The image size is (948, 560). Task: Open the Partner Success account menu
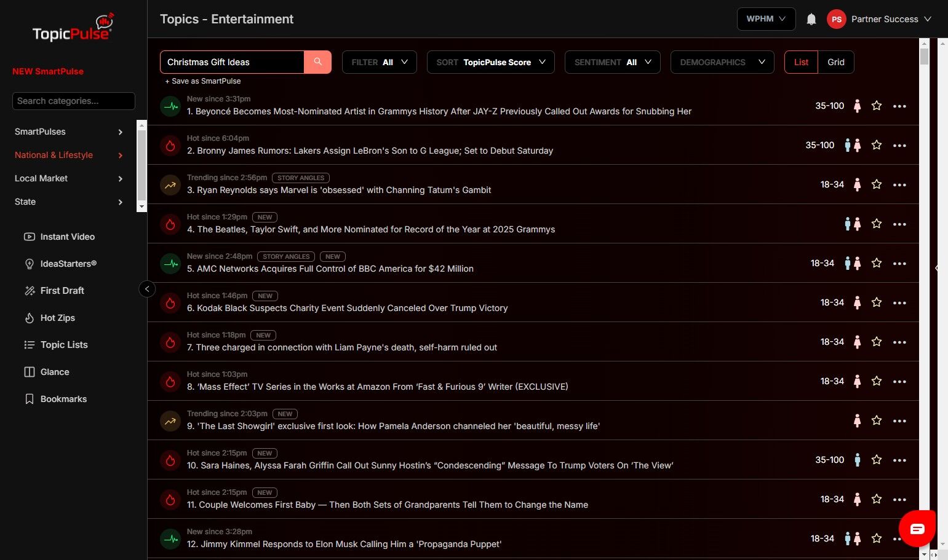(x=891, y=19)
